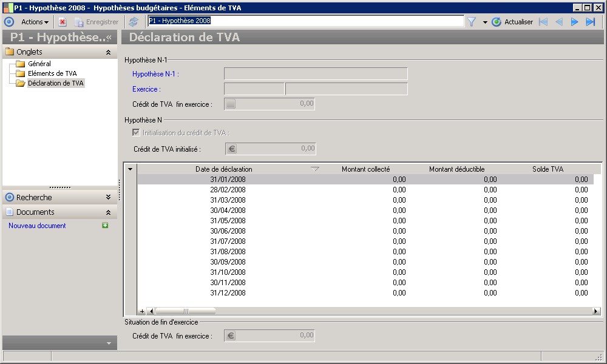Collapse the Onglets panel
Screen dimensions: 607x364
click(x=108, y=52)
